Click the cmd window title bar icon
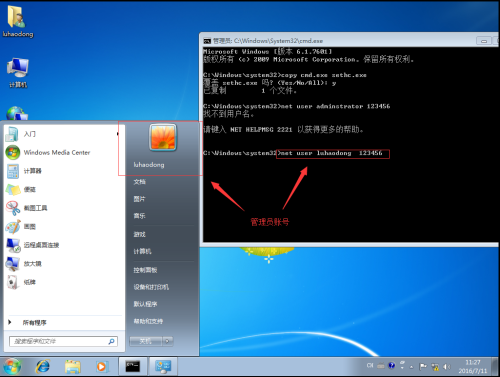This screenshot has height=377, width=500. [207, 41]
